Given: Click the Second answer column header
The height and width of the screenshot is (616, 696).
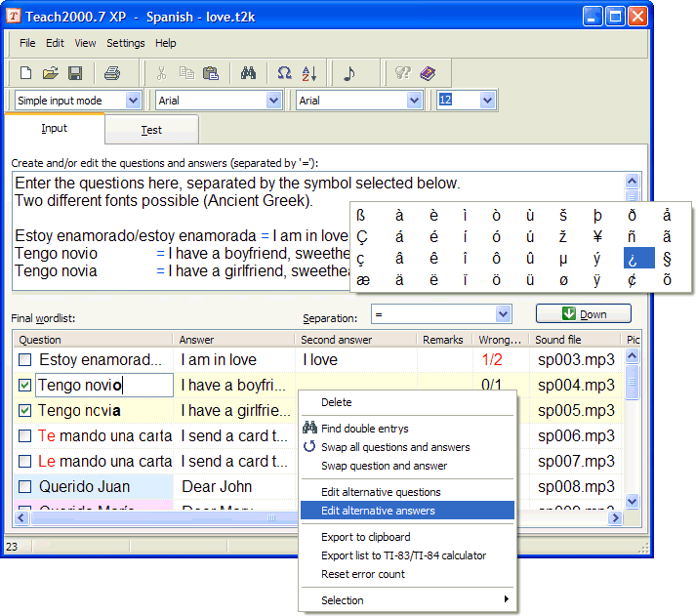Looking at the screenshot, I should click(x=356, y=340).
